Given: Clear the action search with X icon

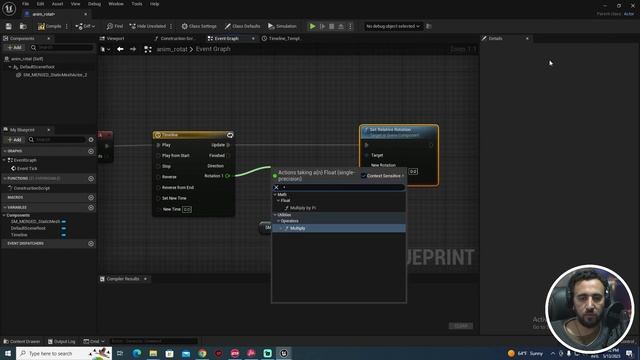Looking at the screenshot, I should click(x=276, y=187).
